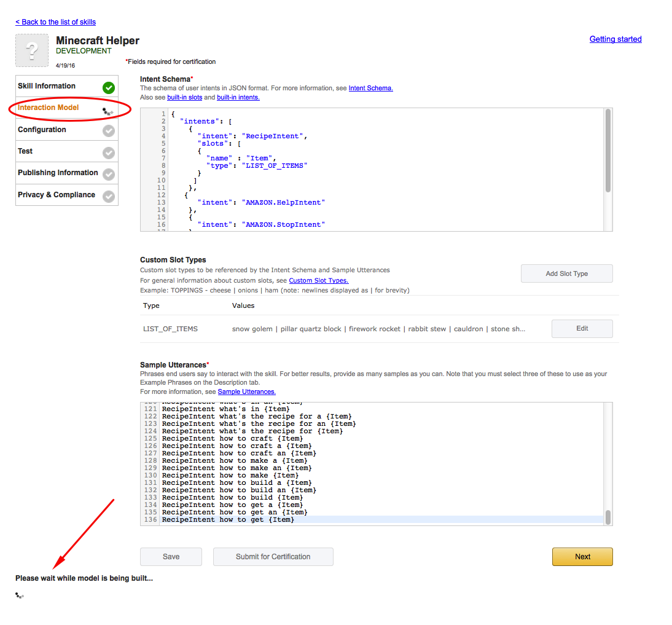672x625 pixels.
Task: Go back to the list of skills
Action: (56, 22)
